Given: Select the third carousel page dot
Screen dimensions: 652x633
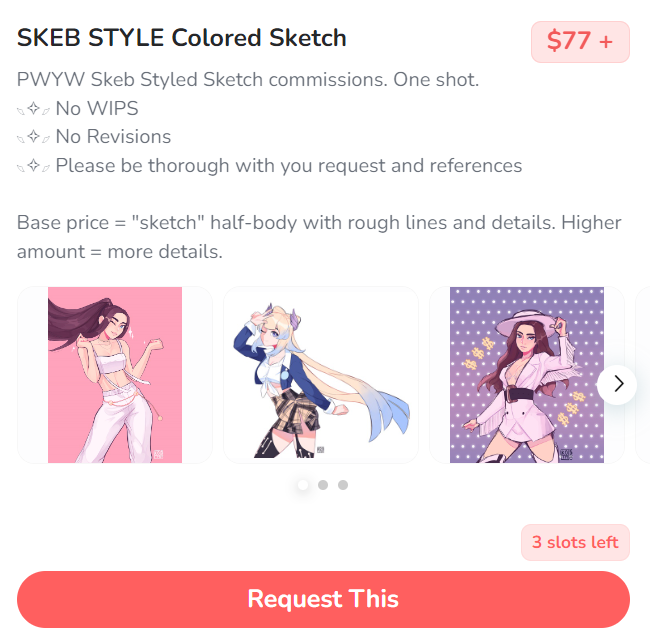Looking at the screenshot, I should coord(343,485).
